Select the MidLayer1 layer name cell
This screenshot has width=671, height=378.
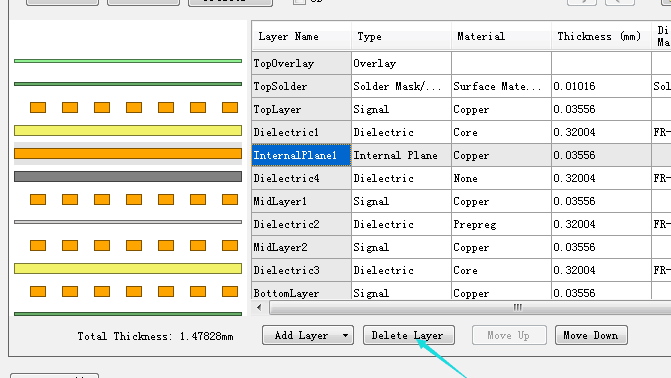pos(301,202)
